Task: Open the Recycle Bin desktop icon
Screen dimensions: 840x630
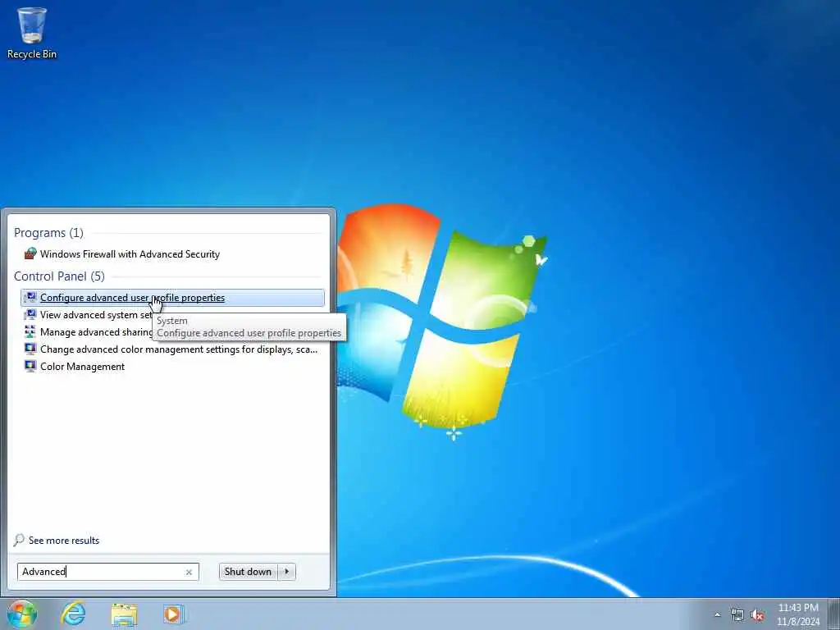Action: click(32, 32)
